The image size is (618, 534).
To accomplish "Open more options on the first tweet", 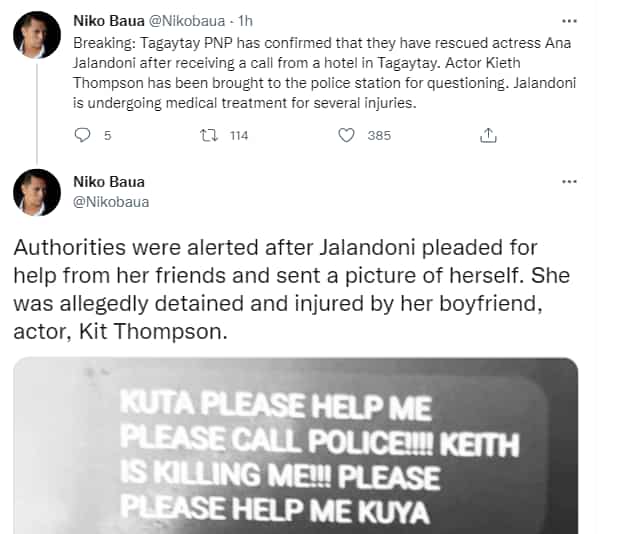I will tap(569, 21).
